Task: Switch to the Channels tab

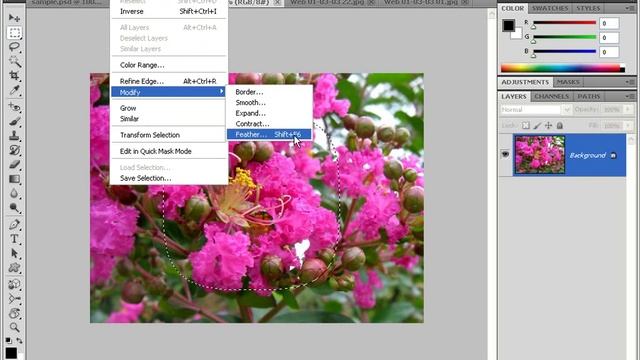Action: (x=551, y=96)
